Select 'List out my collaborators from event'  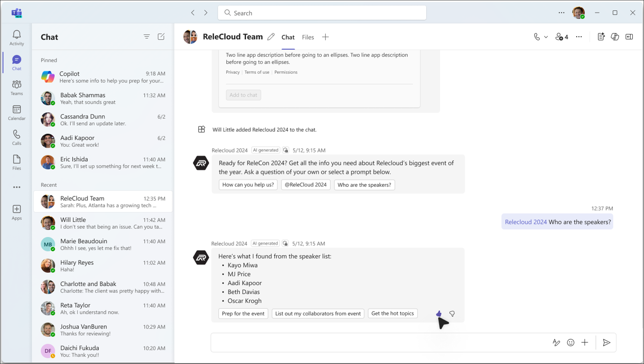tap(318, 313)
